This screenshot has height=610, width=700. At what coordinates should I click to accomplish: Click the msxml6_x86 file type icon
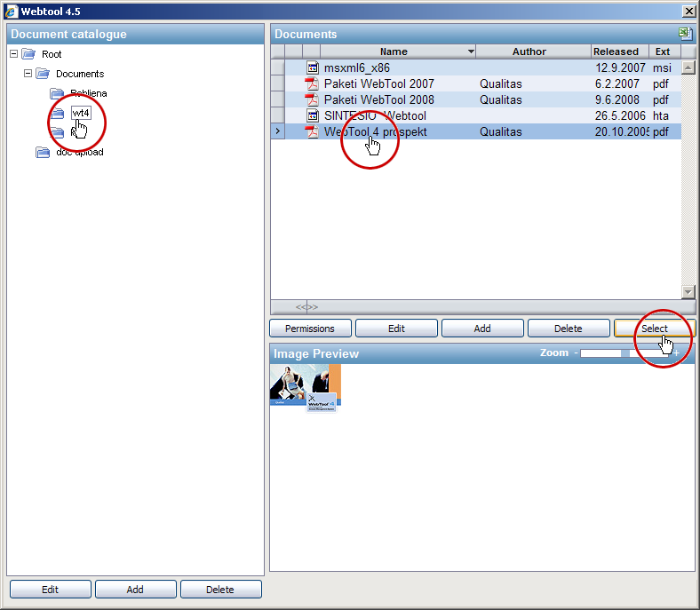[312, 67]
